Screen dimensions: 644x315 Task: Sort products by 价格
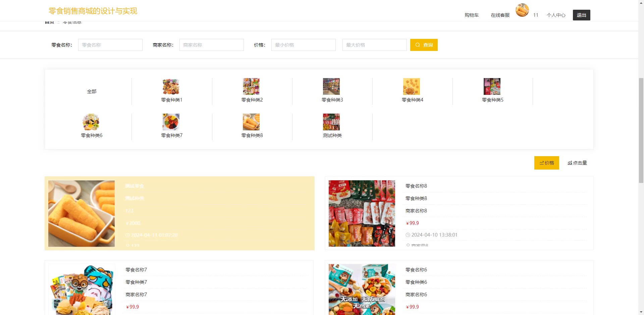pyautogui.click(x=547, y=163)
